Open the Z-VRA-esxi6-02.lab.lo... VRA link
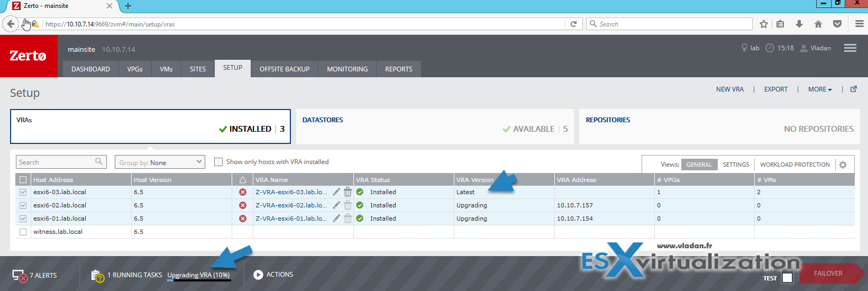Image resolution: width=868 pixels, height=291 pixels. tap(291, 205)
